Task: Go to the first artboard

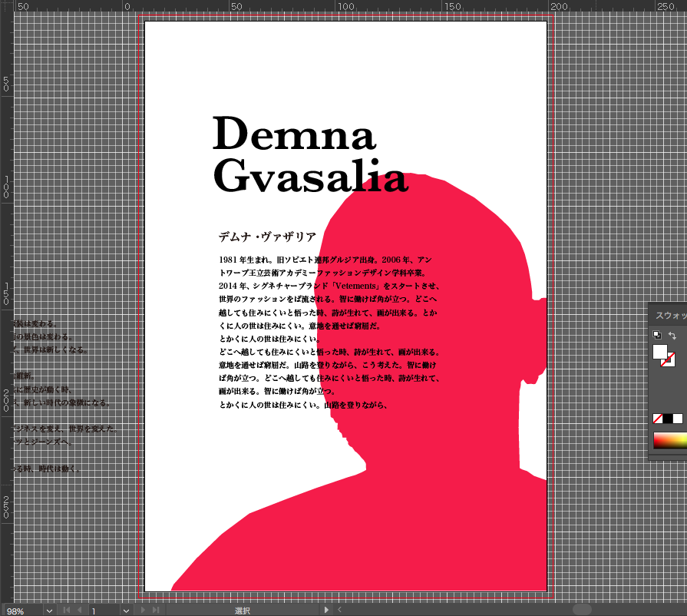Action: pyautogui.click(x=67, y=610)
